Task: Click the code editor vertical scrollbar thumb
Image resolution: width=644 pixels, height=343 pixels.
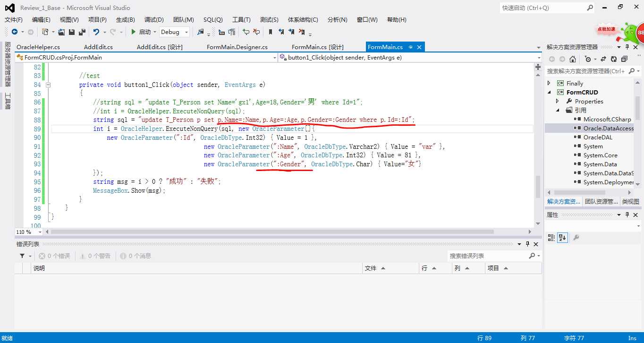Action: click(x=538, y=187)
